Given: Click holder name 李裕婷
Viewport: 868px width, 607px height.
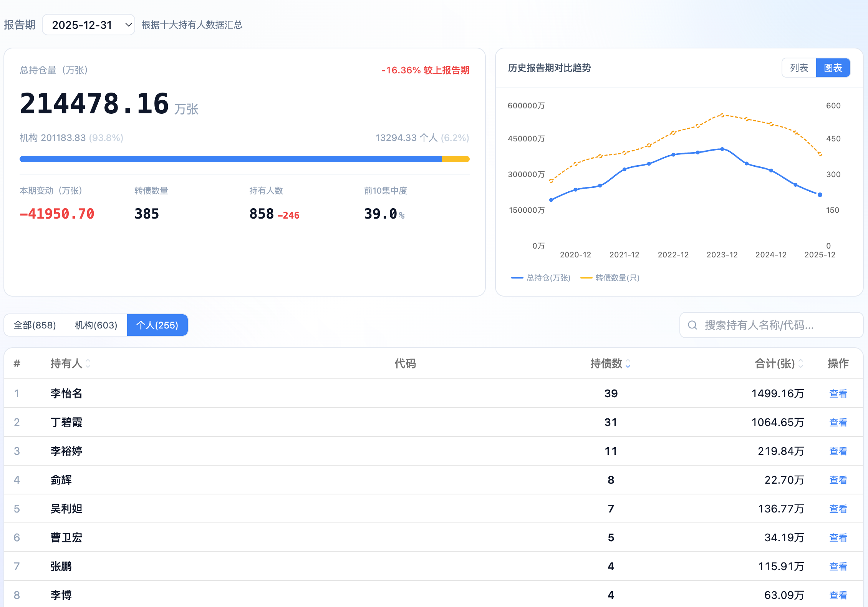Looking at the screenshot, I should tap(66, 451).
